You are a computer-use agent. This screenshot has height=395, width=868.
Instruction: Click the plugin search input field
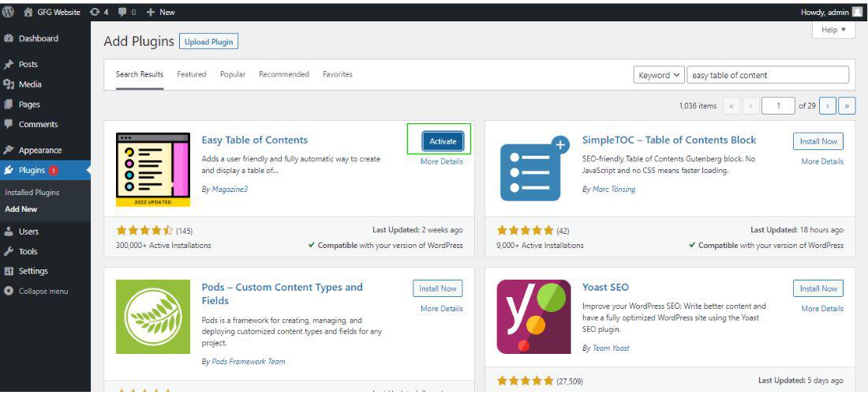click(x=768, y=75)
